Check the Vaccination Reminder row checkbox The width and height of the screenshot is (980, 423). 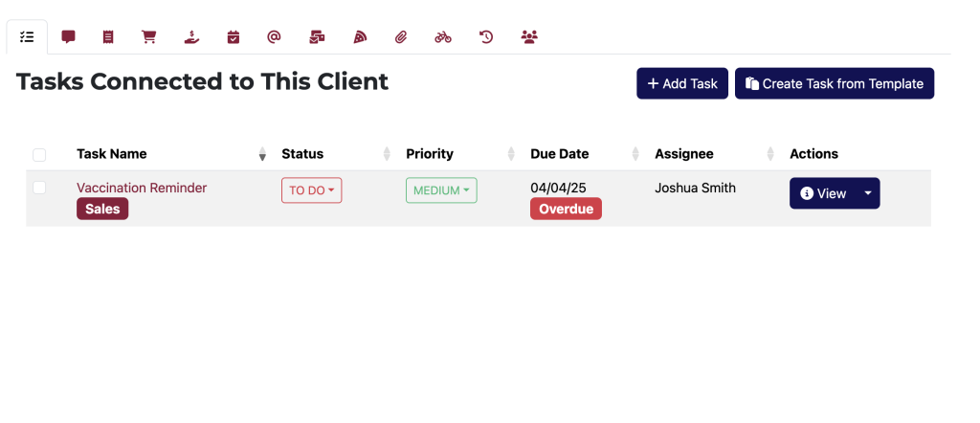tap(39, 188)
